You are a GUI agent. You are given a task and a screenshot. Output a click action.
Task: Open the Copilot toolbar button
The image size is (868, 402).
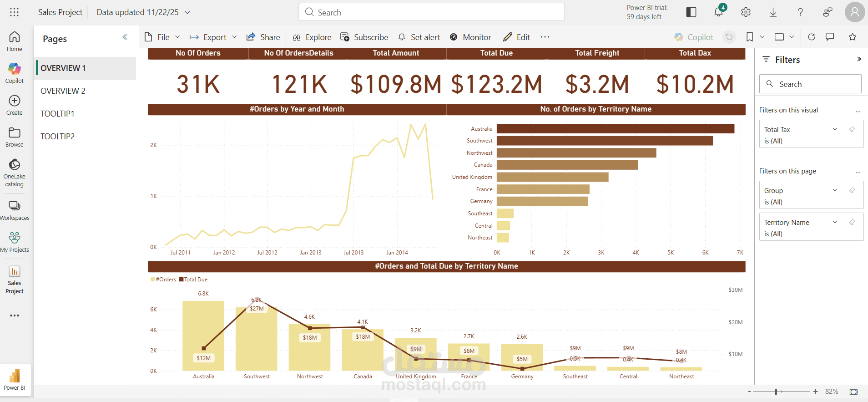click(694, 37)
